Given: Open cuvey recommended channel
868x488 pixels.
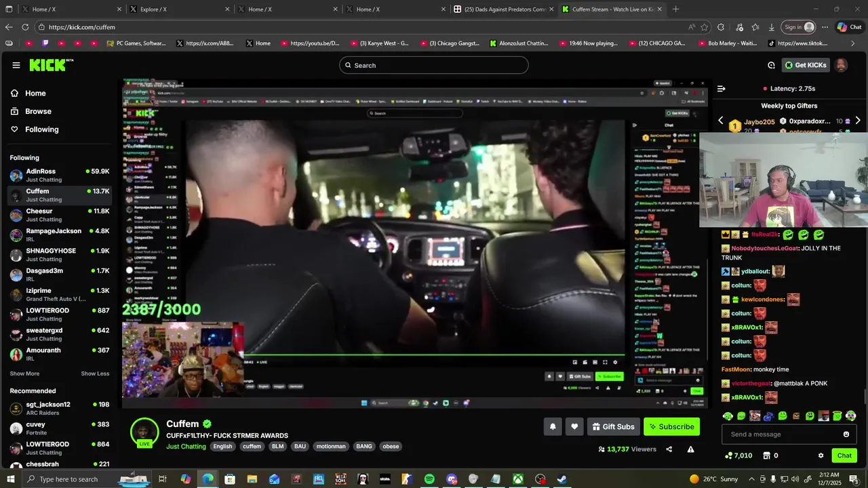Looking at the screenshot, I should (60, 428).
